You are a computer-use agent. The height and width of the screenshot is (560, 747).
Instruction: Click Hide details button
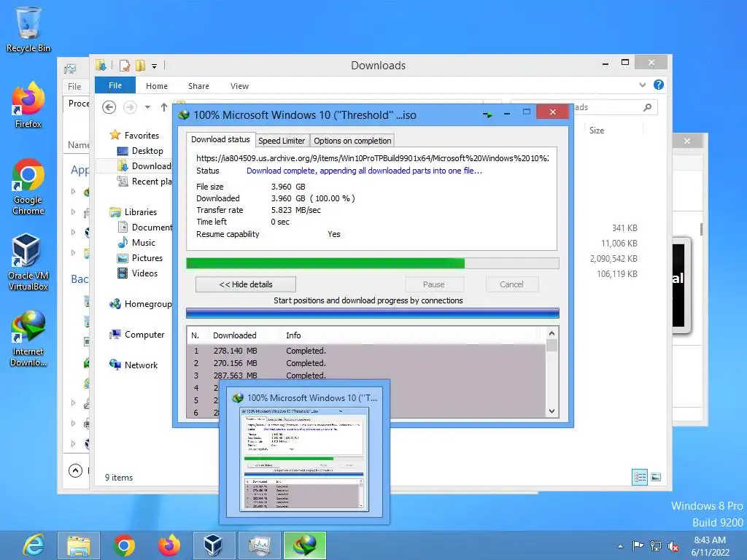[x=246, y=284]
